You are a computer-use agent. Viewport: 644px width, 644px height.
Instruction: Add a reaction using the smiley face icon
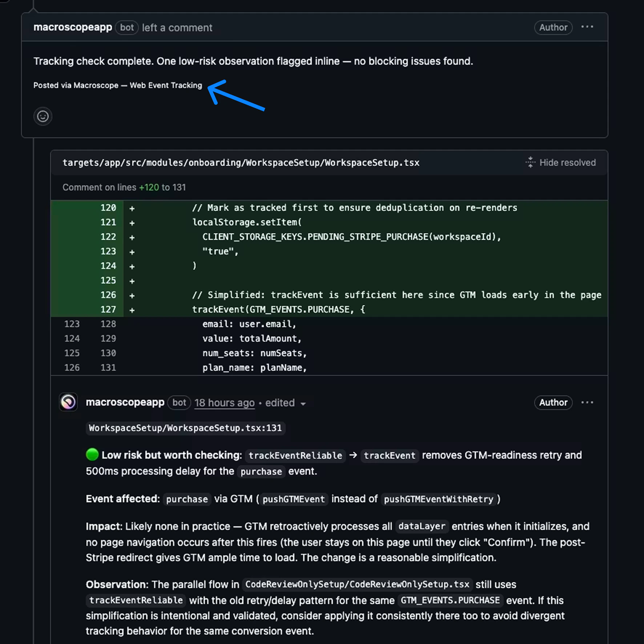[43, 116]
